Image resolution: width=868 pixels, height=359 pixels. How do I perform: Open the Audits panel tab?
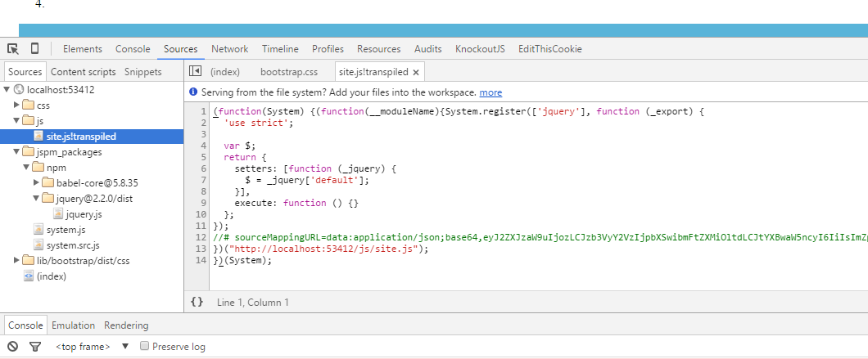click(428, 49)
